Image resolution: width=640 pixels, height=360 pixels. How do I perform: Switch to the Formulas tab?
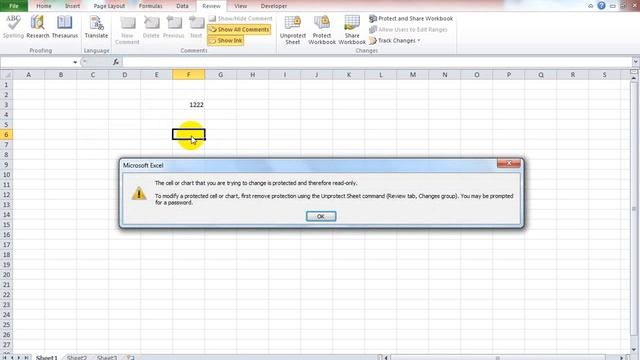point(151,6)
